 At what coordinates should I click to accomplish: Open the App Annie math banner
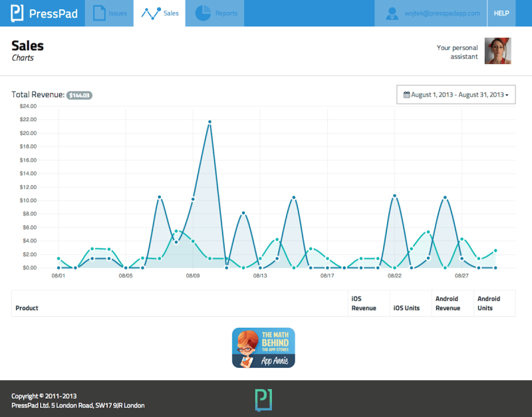pos(263,348)
